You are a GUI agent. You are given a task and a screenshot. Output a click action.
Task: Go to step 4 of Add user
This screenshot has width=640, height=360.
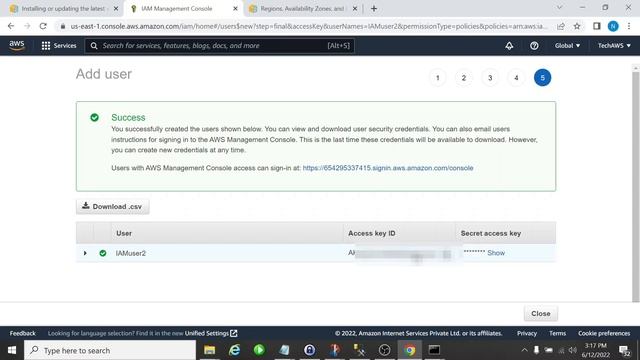click(x=516, y=78)
